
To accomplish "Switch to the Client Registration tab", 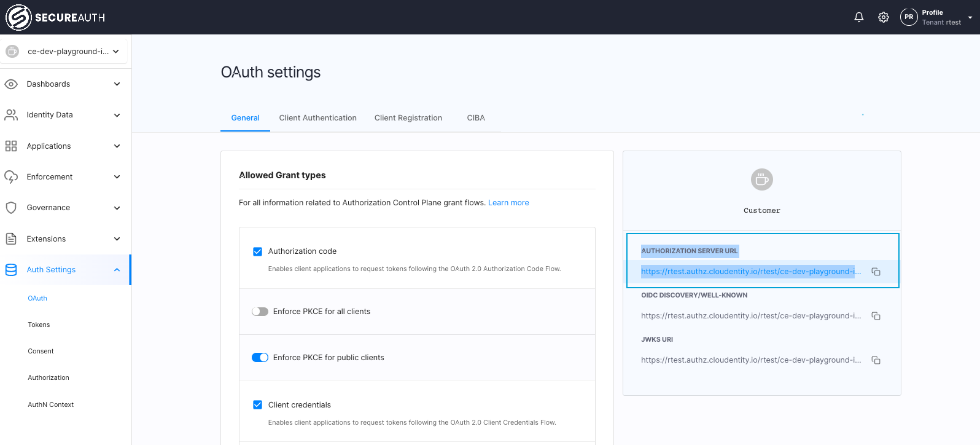I will (408, 118).
